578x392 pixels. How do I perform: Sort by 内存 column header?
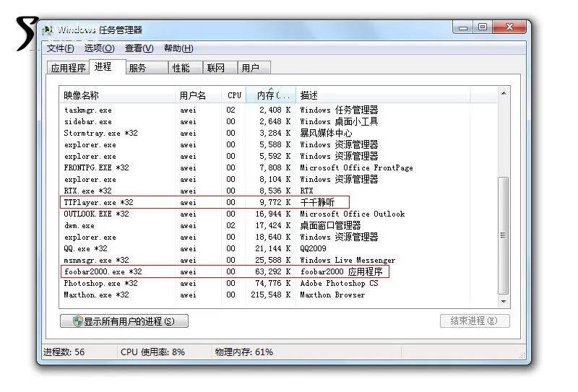[x=271, y=95]
